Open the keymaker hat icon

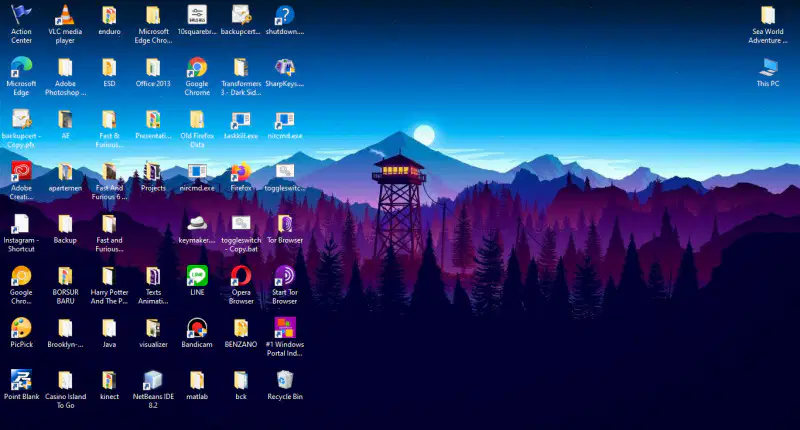tap(197, 224)
